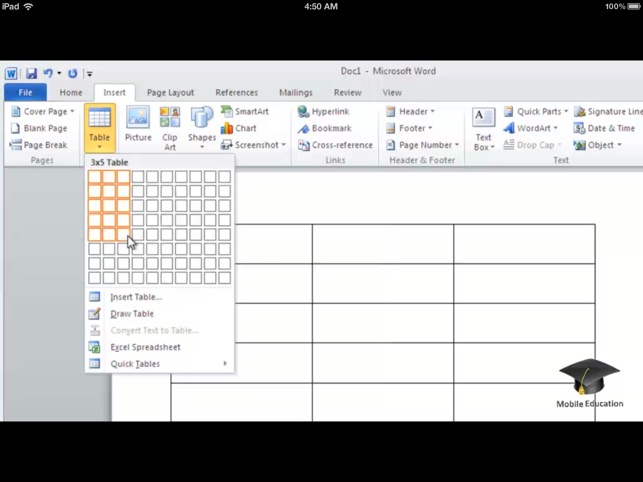Choose Insert Table... from the menu
The image size is (643, 482).
click(x=160, y=297)
